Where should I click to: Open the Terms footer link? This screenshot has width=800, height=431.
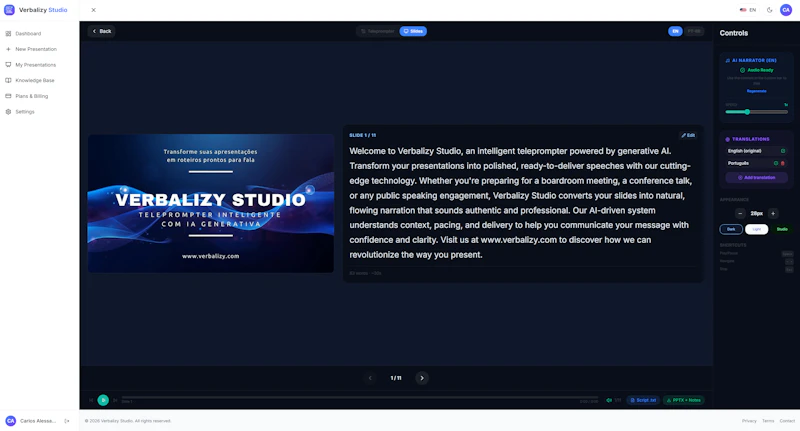click(x=768, y=421)
